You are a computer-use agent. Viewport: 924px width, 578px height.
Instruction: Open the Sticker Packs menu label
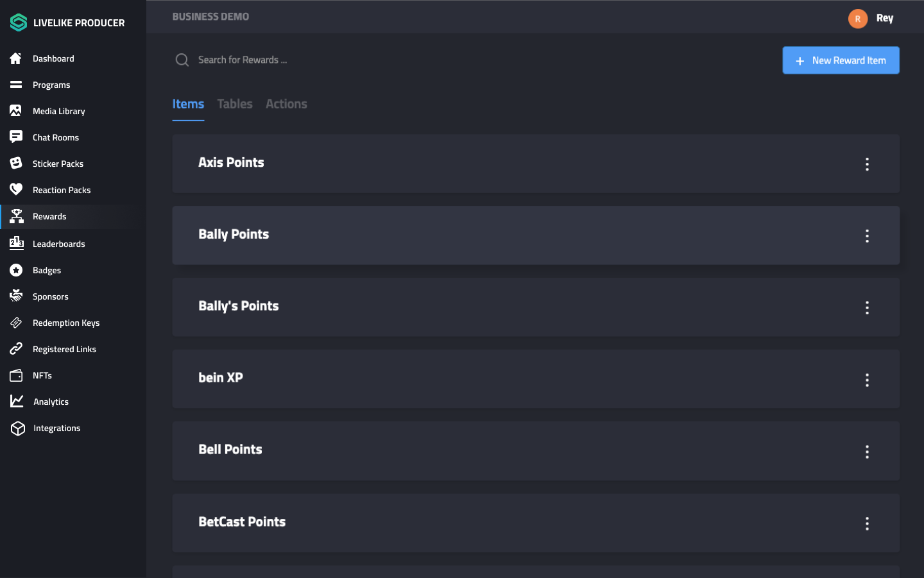pyautogui.click(x=58, y=164)
